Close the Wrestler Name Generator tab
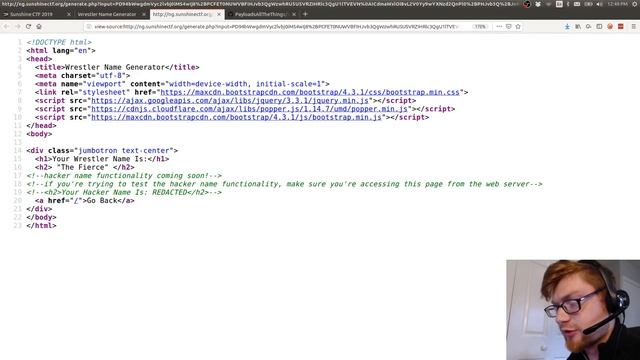Viewport: 640px width, 360px height. (x=144, y=14)
